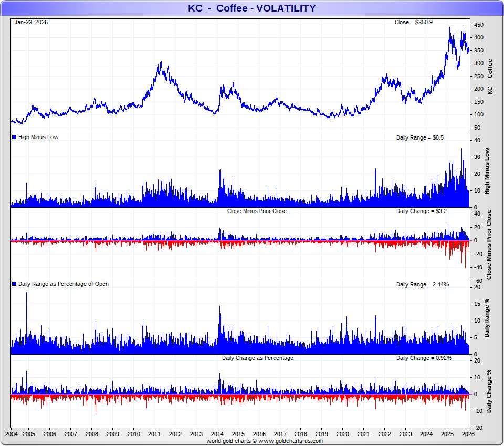Click the Daily Range = $8.5 readout

coord(421,137)
